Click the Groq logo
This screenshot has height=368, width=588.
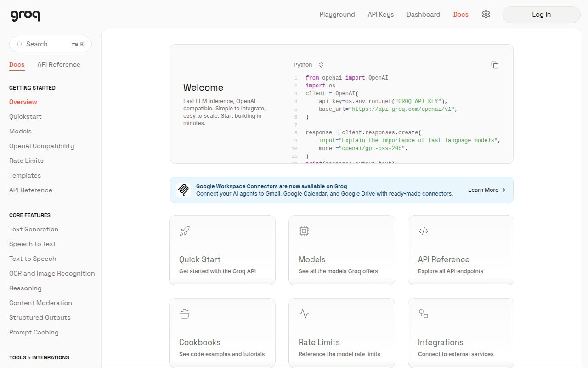click(25, 15)
